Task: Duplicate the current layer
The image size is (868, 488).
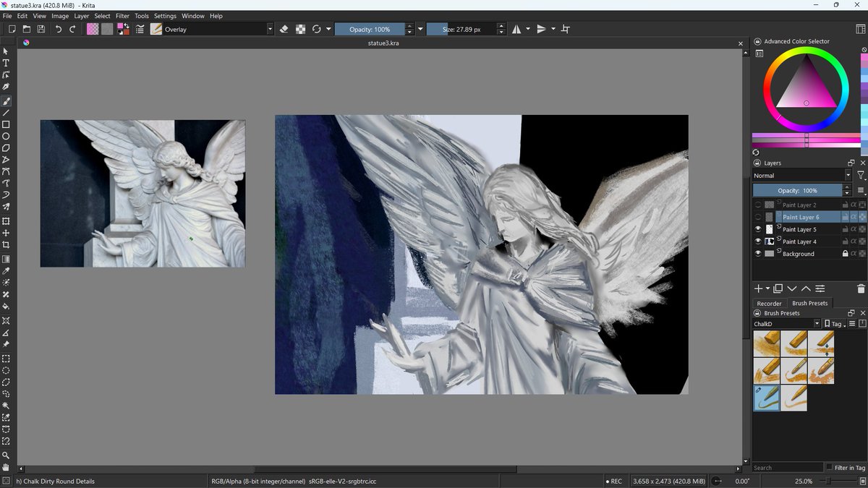Action: (778, 288)
